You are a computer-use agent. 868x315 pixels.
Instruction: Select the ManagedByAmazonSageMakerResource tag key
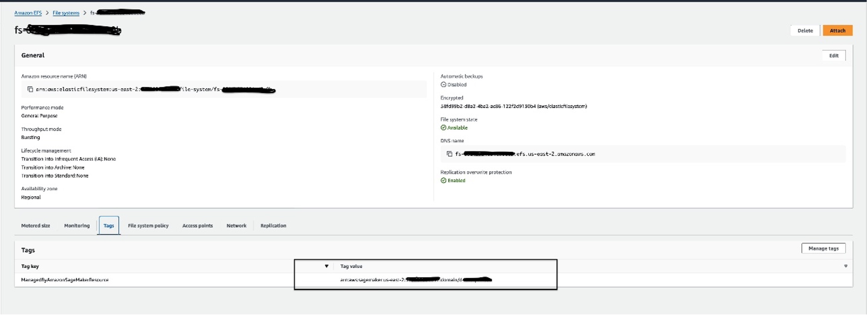[x=65, y=279]
